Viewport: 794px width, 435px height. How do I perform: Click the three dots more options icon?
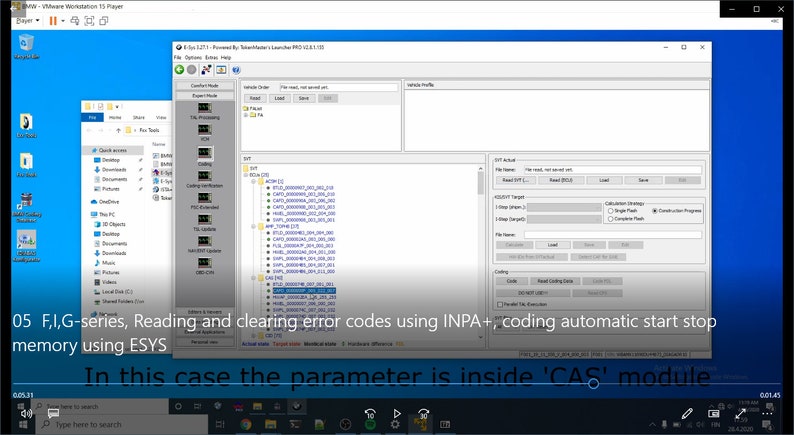[x=767, y=414]
